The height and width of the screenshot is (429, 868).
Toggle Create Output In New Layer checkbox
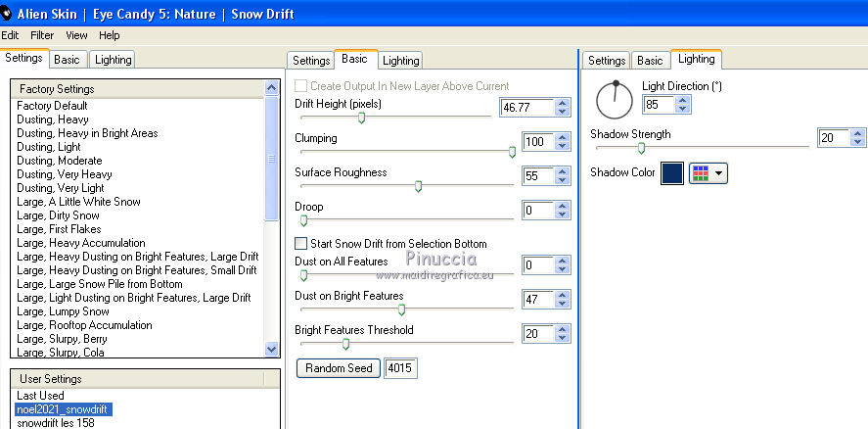pos(300,86)
